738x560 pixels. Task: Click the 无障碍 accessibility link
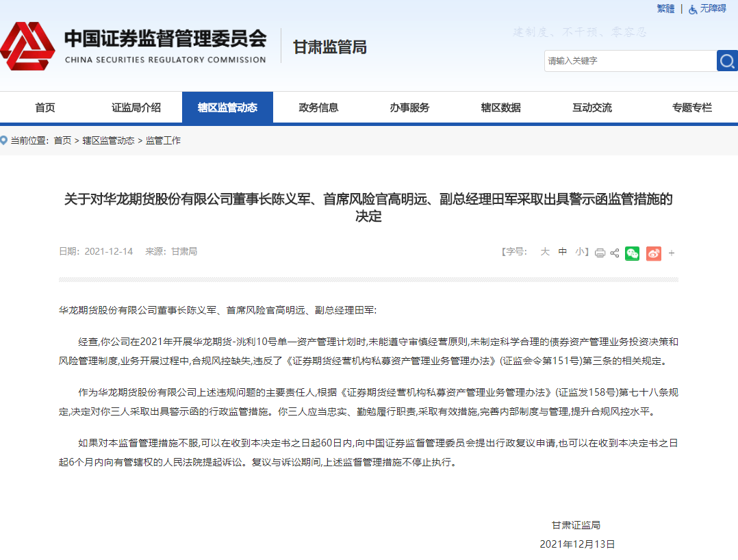click(x=713, y=9)
